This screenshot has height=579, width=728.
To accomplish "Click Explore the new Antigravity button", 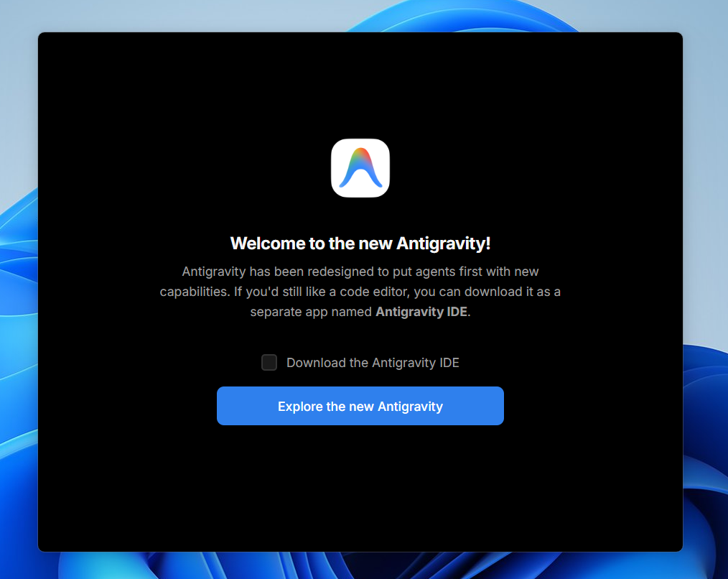I will coord(360,406).
